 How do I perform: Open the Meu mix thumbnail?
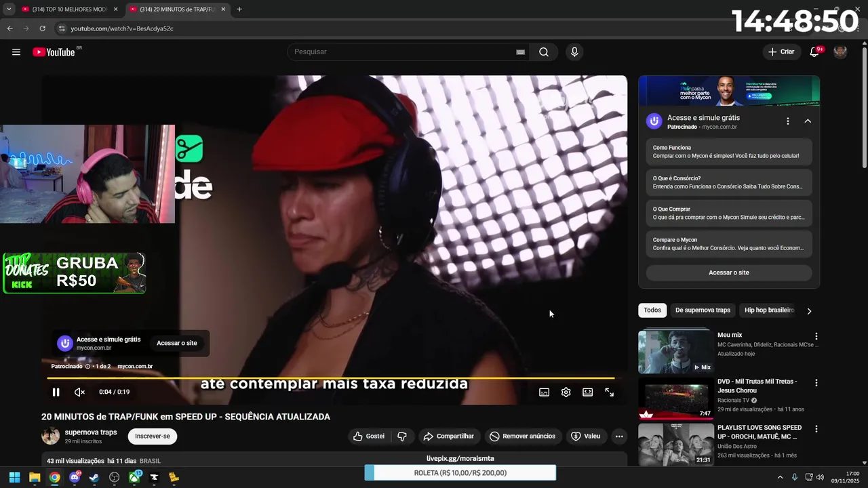pos(676,351)
